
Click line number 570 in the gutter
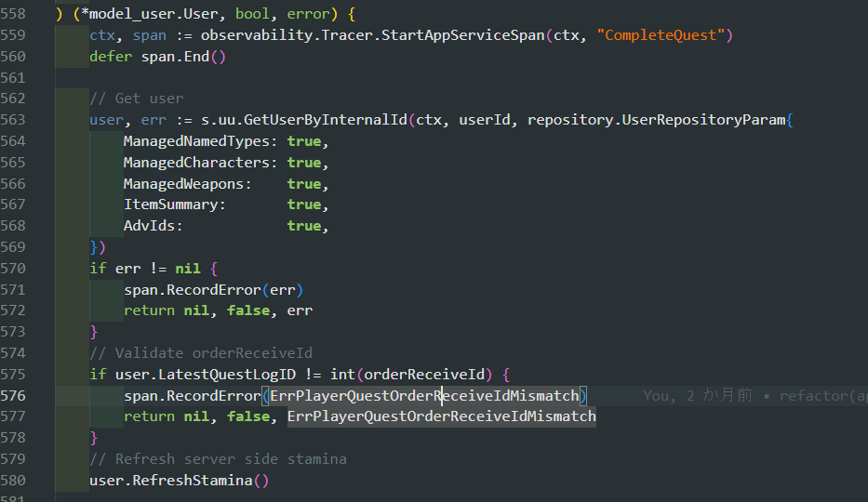coord(13,269)
